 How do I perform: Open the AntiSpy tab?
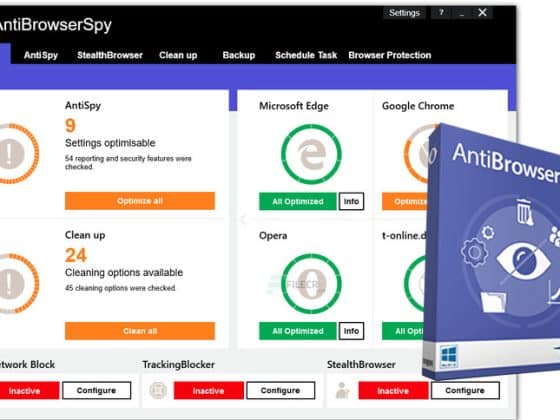pyautogui.click(x=41, y=55)
